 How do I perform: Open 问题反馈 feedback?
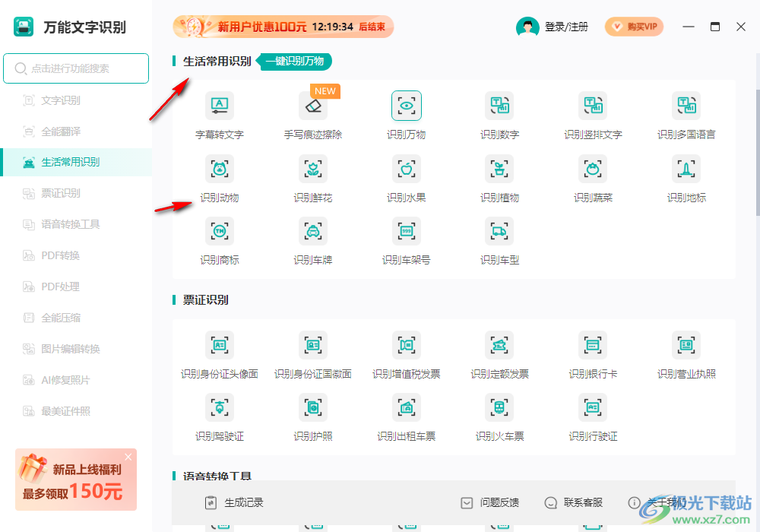click(489, 502)
